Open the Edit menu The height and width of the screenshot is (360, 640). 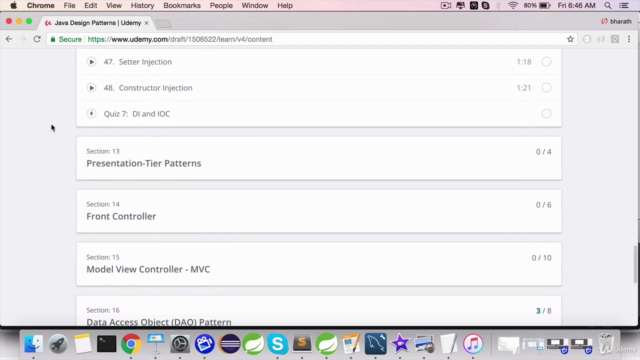(90, 6)
